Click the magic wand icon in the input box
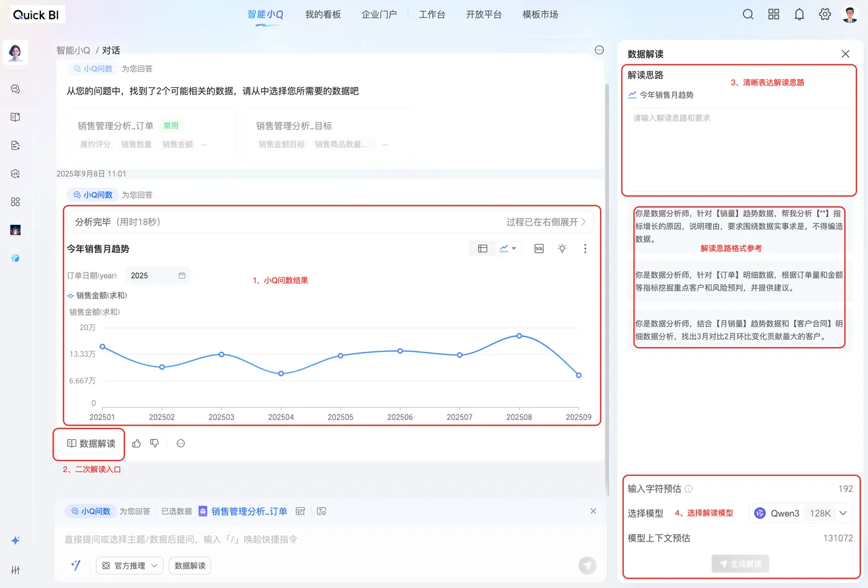 tap(76, 565)
